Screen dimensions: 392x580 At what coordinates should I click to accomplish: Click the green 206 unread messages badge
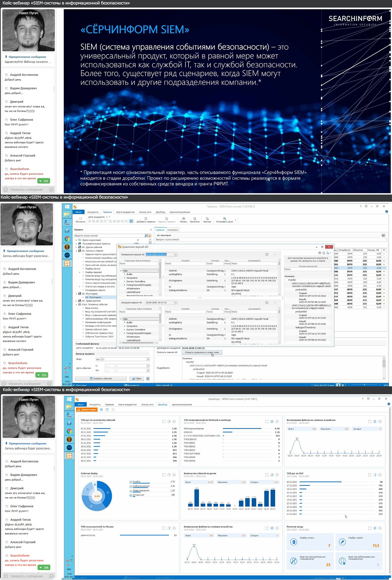(x=44, y=568)
